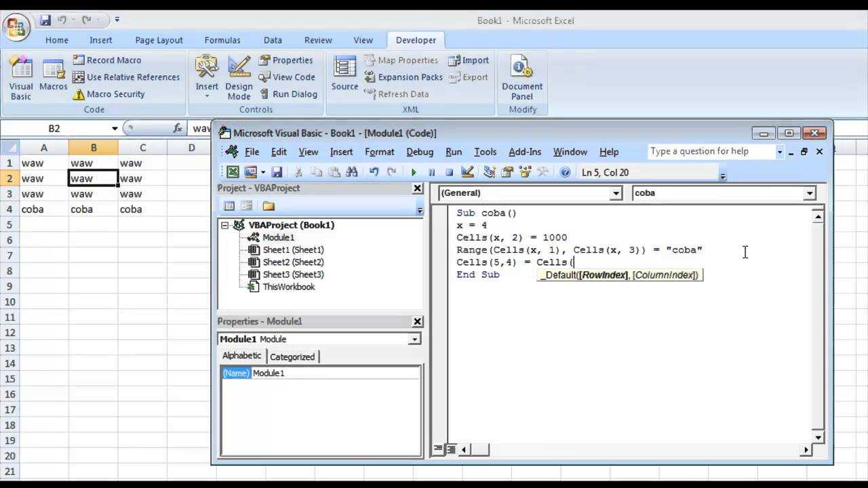Switch to the Alphabetic properties tab

click(241, 356)
